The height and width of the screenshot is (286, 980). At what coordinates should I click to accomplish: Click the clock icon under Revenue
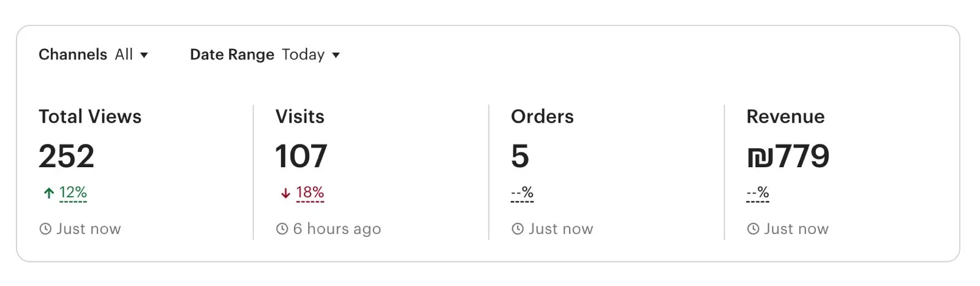753,229
